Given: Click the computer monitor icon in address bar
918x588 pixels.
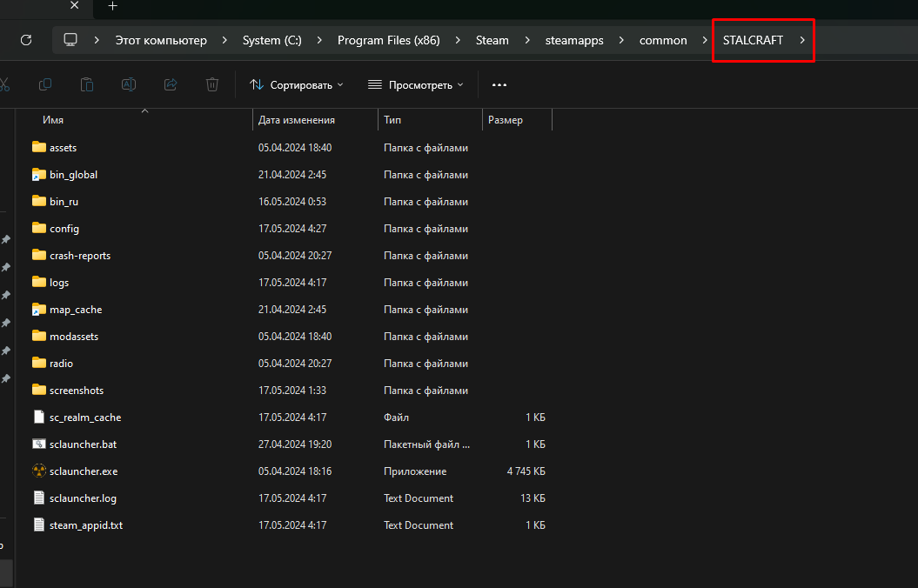Looking at the screenshot, I should click(x=70, y=40).
